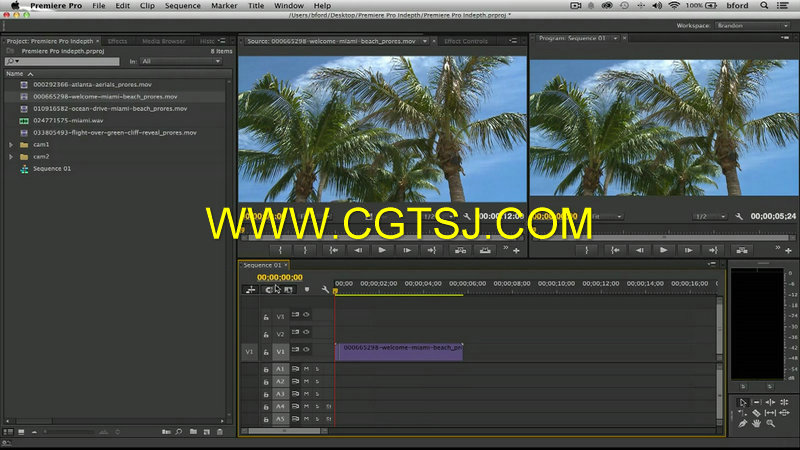Screen dimensions: 800x450
Task: Select the Ripple Edit tool
Action: [770, 402]
